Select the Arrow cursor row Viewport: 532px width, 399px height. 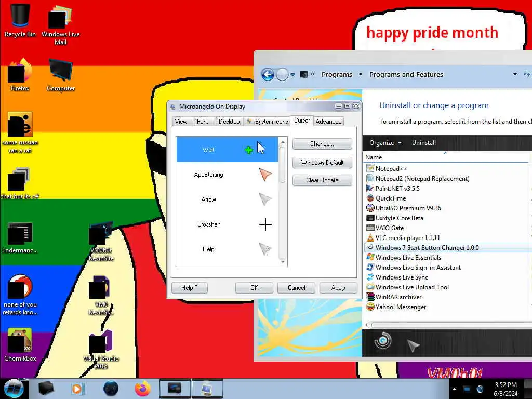tap(227, 199)
